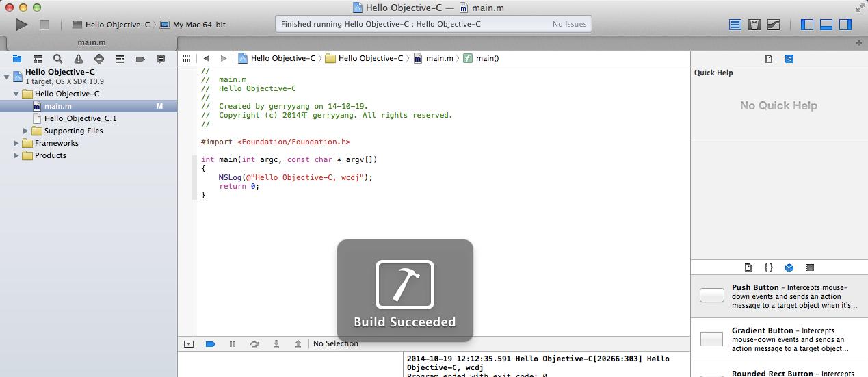Image resolution: width=868 pixels, height=377 pixels.
Task: Open Hello Objective-C project jump bar segment
Action: [x=277, y=58]
